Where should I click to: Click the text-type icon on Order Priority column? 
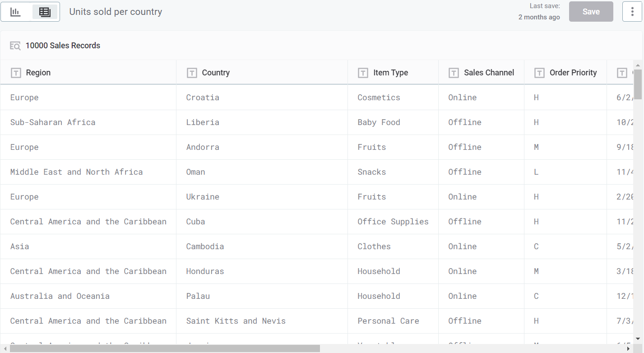(x=539, y=72)
